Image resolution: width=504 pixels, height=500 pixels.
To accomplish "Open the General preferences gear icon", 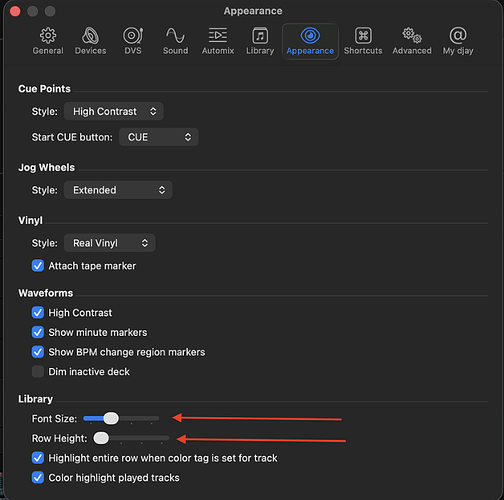I will click(x=48, y=35).
